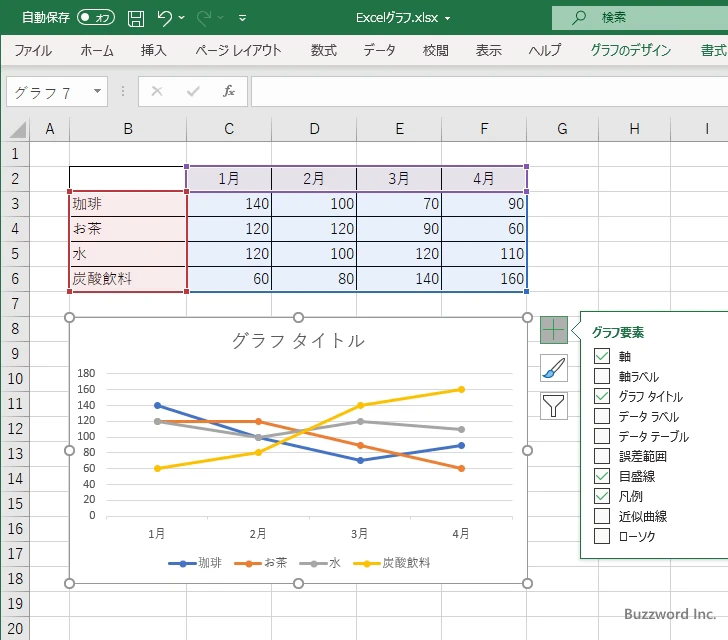
Task: Switch to the 数式 tab
Action: (324, 50)
